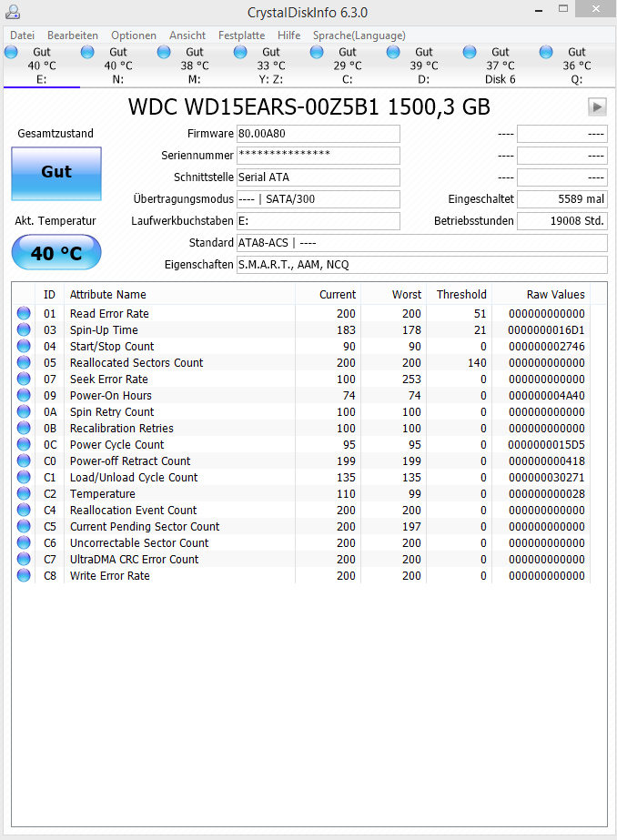
Task: Click the Raw Values column header
Action: [x=541, y=294]
